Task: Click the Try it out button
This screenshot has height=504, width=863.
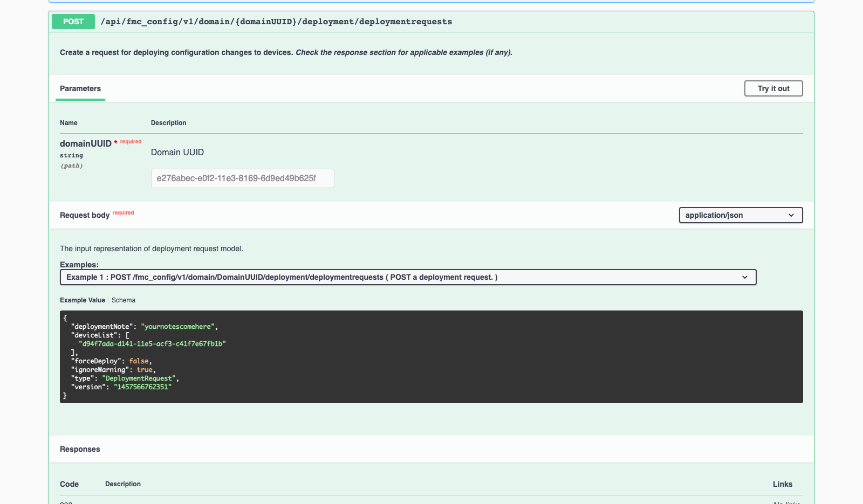Action: pos(773,88)
